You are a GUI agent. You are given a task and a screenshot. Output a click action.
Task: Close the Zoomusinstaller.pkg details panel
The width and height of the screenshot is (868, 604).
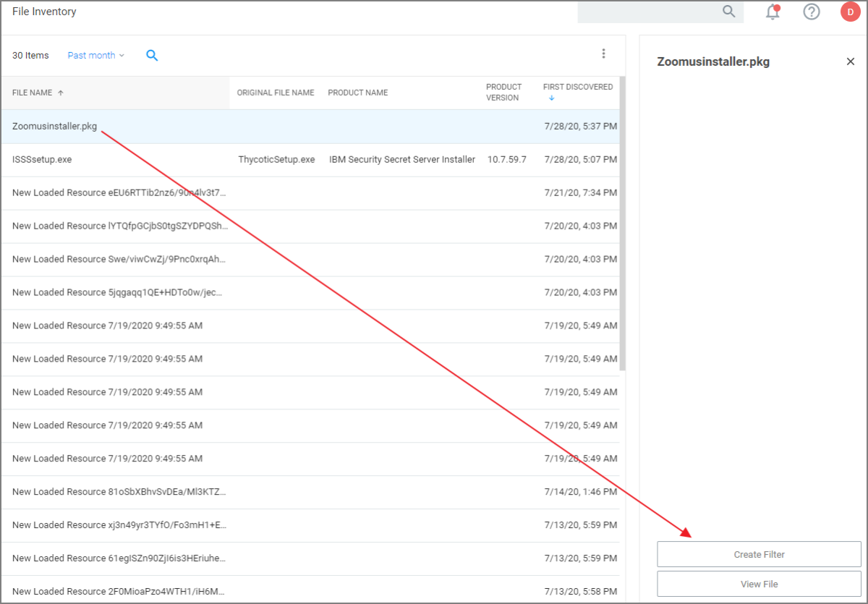(851, 61)
